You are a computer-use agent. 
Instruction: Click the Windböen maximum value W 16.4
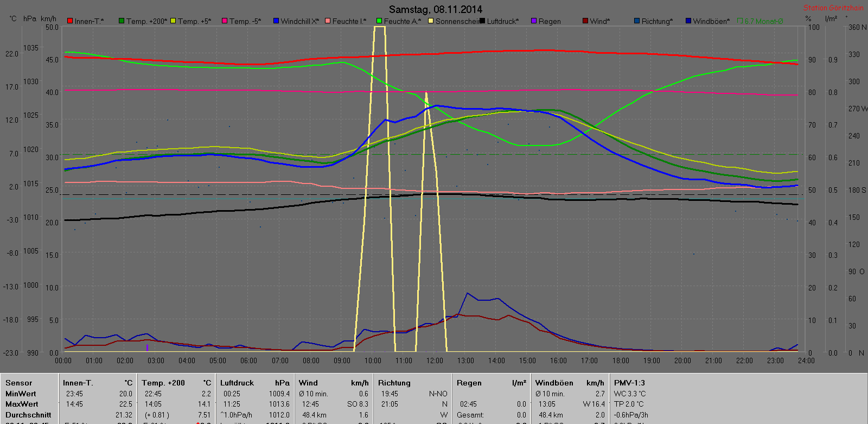594,404
